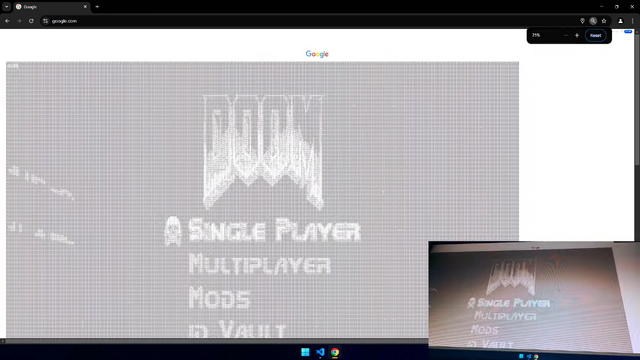Open the Chrome three-dot menu

633,21
